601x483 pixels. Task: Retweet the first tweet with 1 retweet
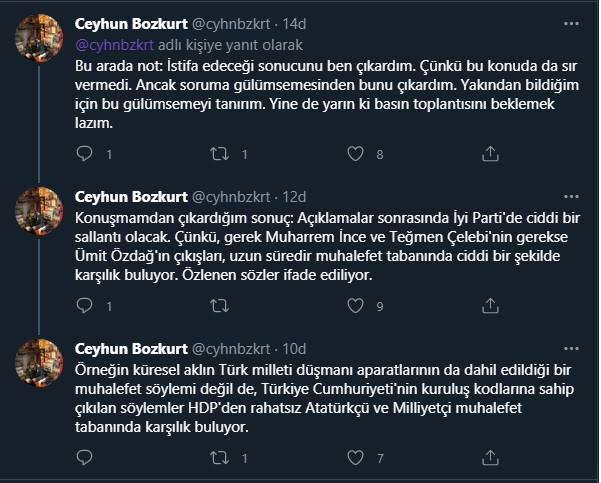[x=220, y=154]
